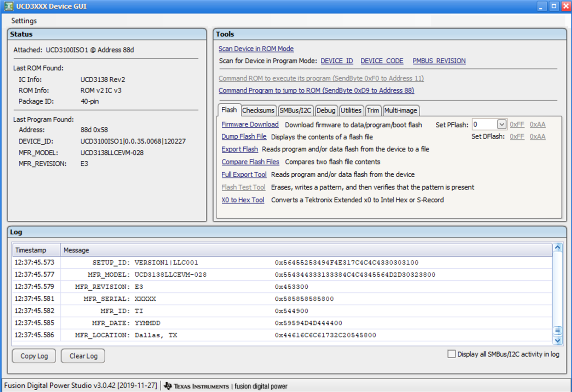Set PFlash to 0xFF
Image resolution: width=572 pixels, height=392 pixels.
coord(517,125)
